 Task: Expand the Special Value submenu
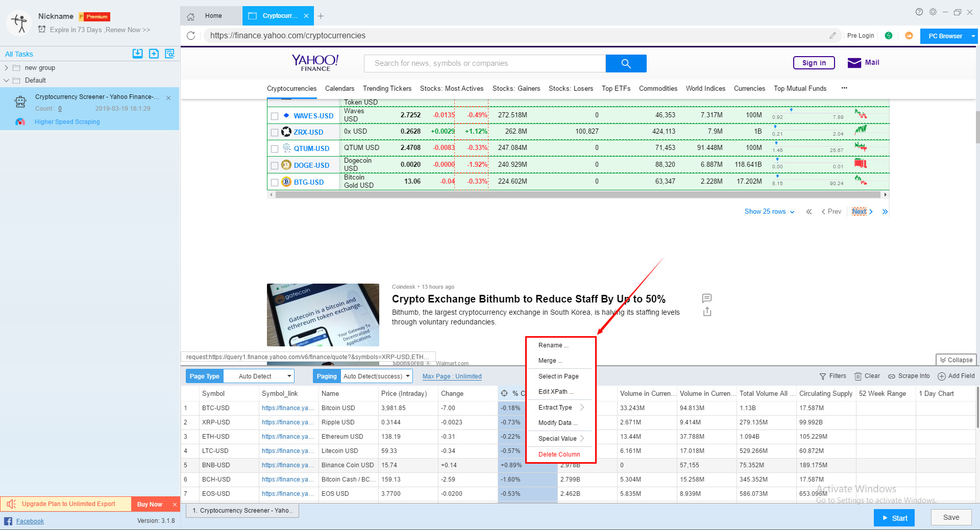point(561,439)
